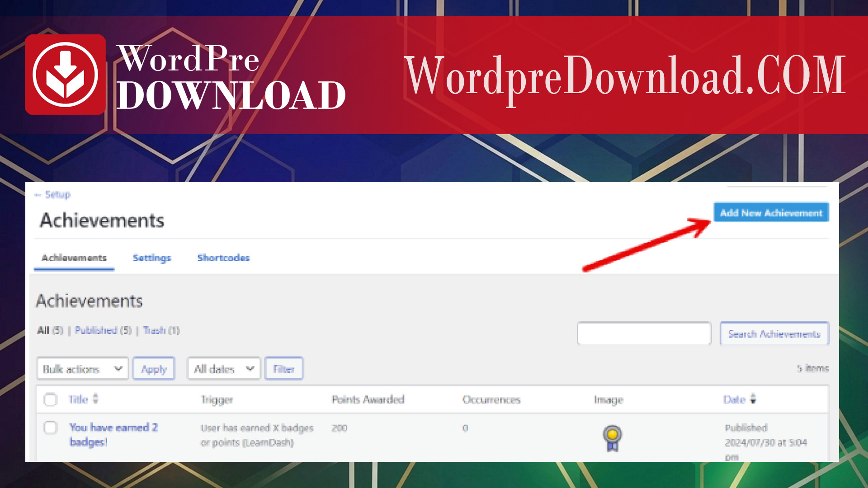868x488 pixels.
Task: Open the All dates dropdown
Action: click(224, 369)
